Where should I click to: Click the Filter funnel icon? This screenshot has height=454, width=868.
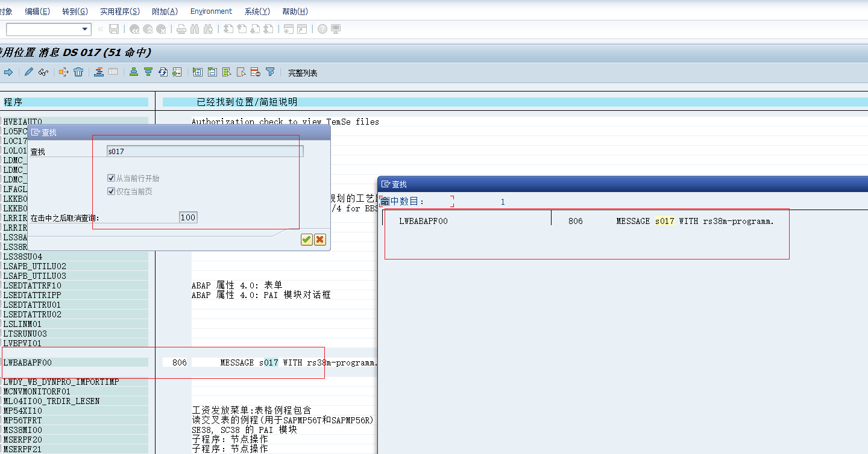270,72
